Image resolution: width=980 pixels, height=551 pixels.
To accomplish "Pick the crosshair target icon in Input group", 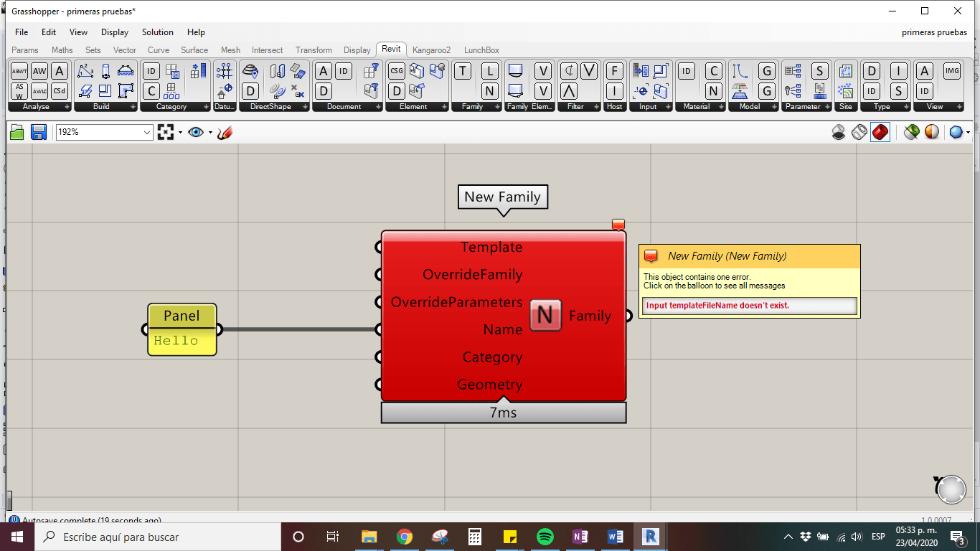I will click(641, 91).
